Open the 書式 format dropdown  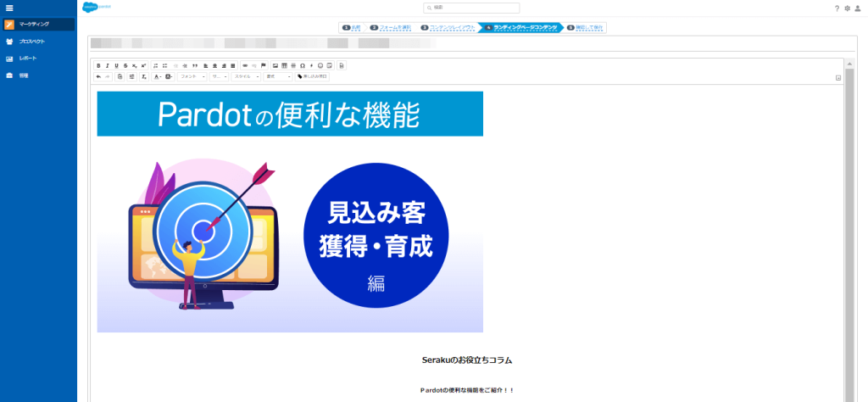click(x=278, y=77)
